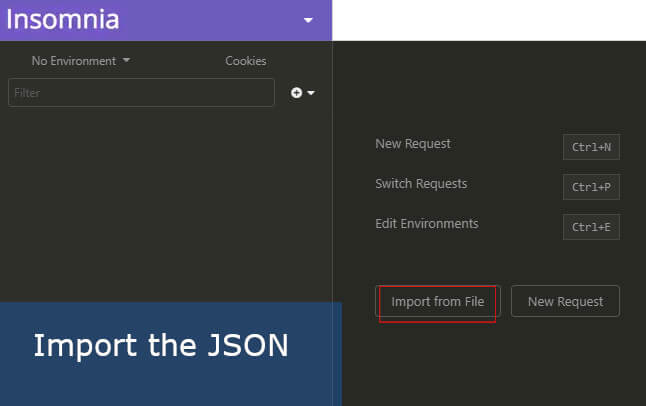Select the Edit Environments shortcut label
Viewport: 646px width, 406px height.
(426, 224)
